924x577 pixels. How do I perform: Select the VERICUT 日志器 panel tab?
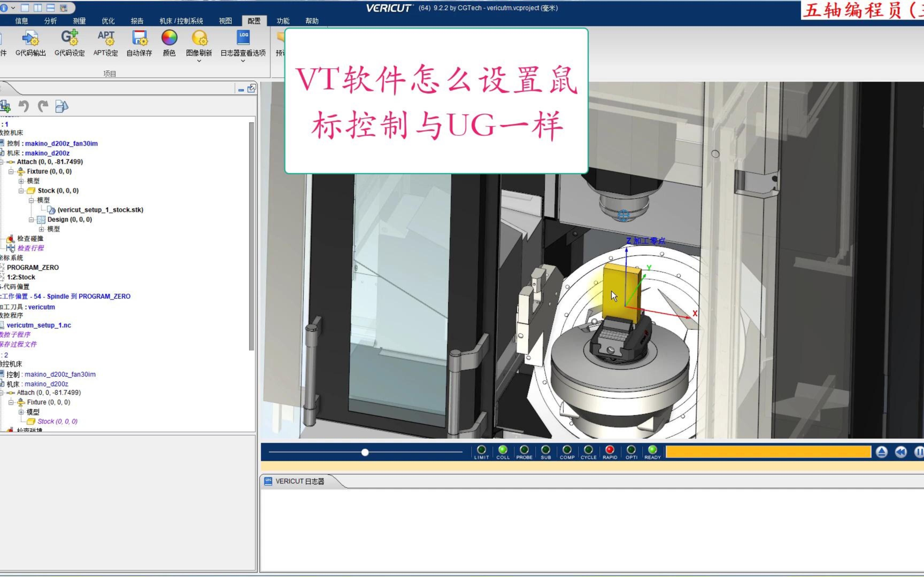click(299, 482)
